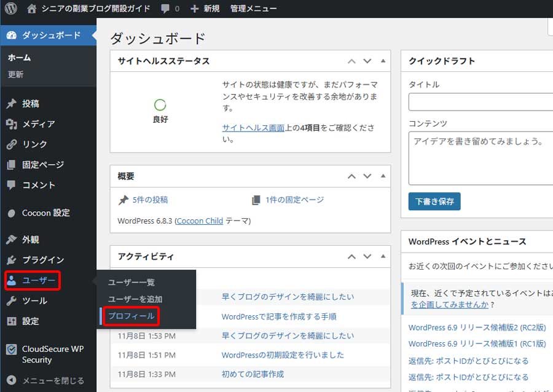The image size is (553, 392).
Task: Save a draft using 下書き保存
Action: pos(434,200)
